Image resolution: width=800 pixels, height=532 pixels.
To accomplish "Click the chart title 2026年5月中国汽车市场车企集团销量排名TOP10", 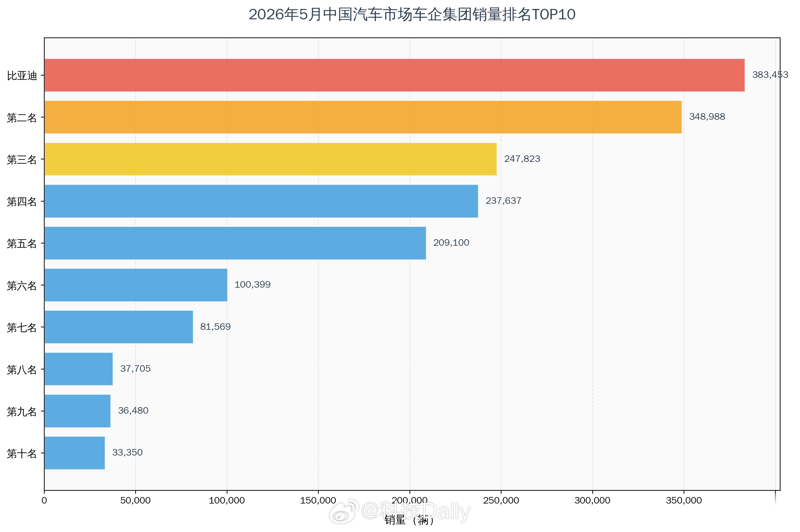I will 412,15.
